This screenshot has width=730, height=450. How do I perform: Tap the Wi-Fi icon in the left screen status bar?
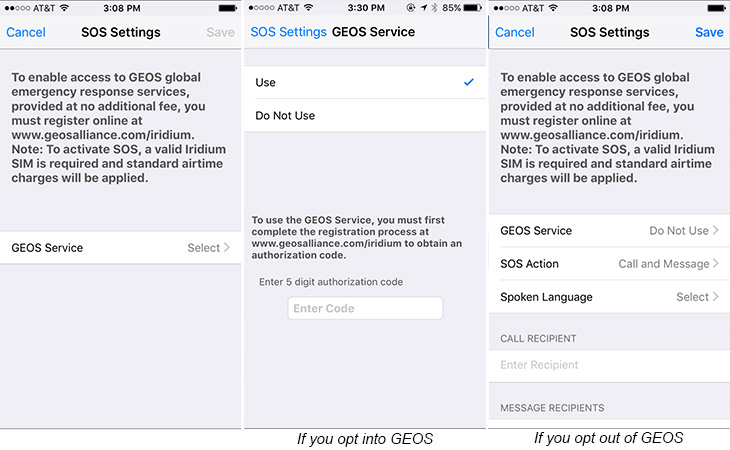pos(62,8)
